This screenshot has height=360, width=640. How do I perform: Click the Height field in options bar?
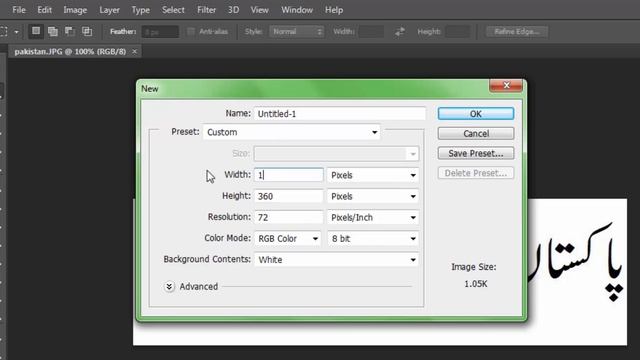pos(458,31)
